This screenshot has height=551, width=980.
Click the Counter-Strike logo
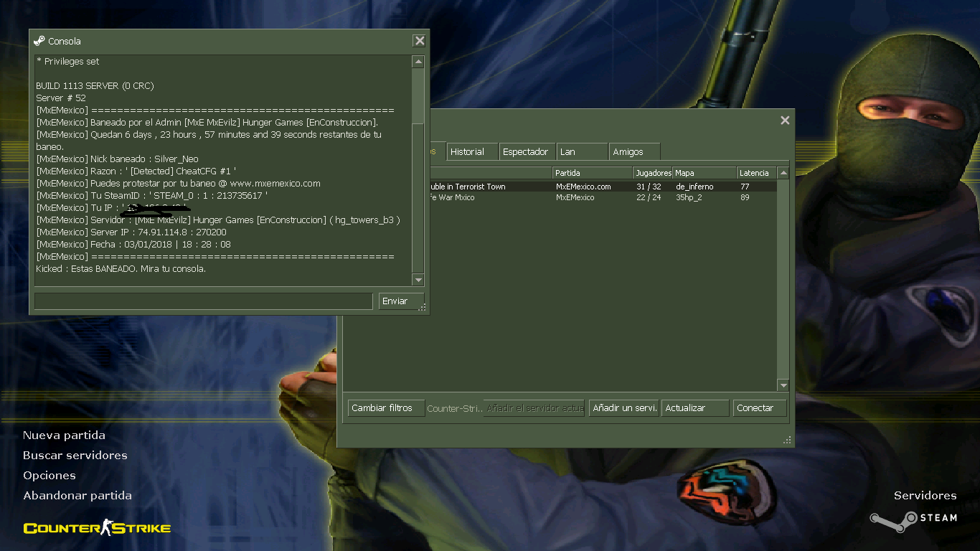[97, 529]
